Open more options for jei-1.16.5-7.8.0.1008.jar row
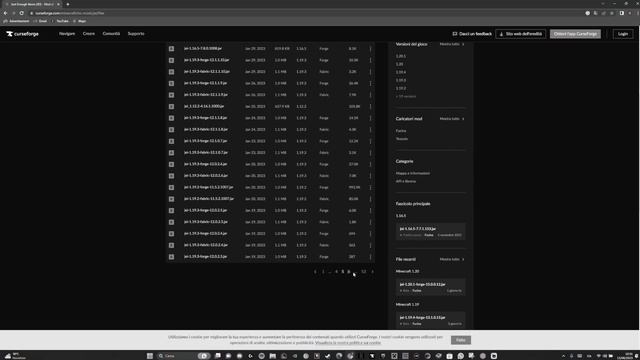The image size is (640, 360). (370, 49)
